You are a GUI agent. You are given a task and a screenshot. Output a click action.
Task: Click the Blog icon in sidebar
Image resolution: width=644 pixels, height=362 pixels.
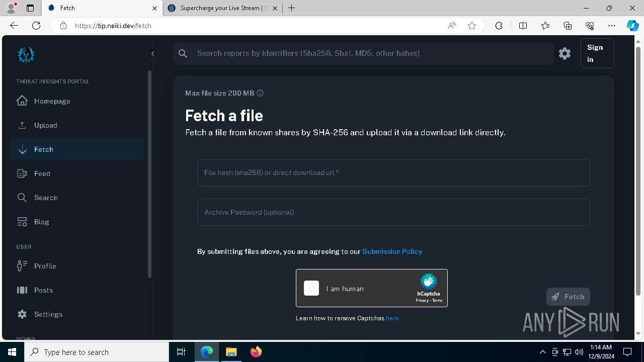(22, 222)
